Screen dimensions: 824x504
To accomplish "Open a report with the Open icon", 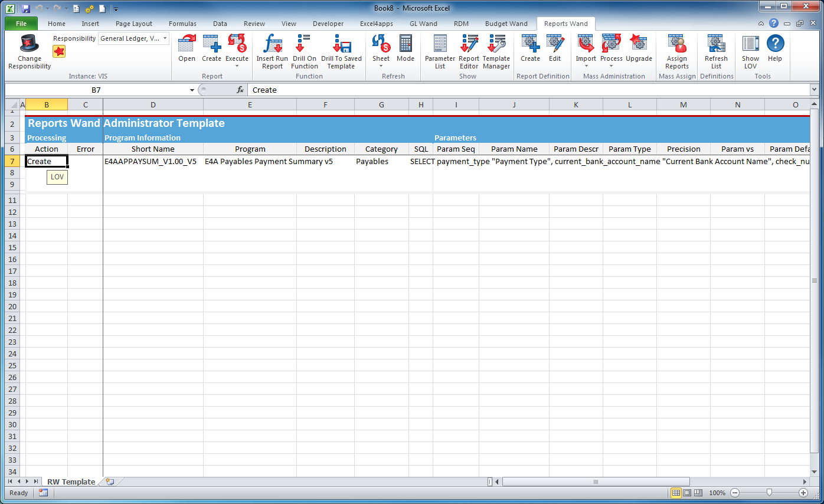I will point(187,48).
